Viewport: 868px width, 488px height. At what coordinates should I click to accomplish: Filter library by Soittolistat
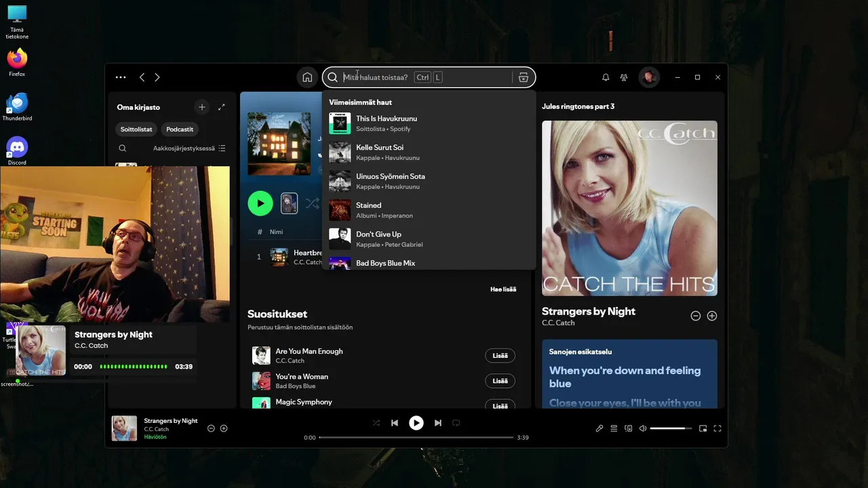(x=136, y=129)
